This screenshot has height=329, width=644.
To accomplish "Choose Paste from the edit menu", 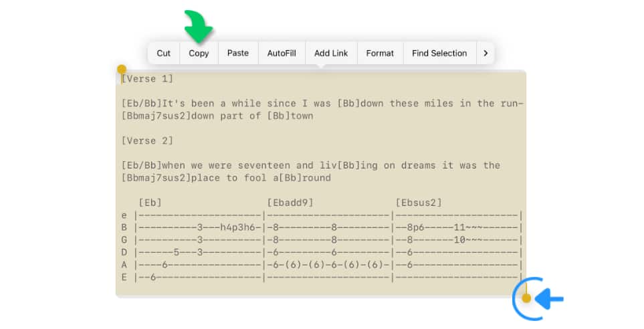I will point(238,53).
